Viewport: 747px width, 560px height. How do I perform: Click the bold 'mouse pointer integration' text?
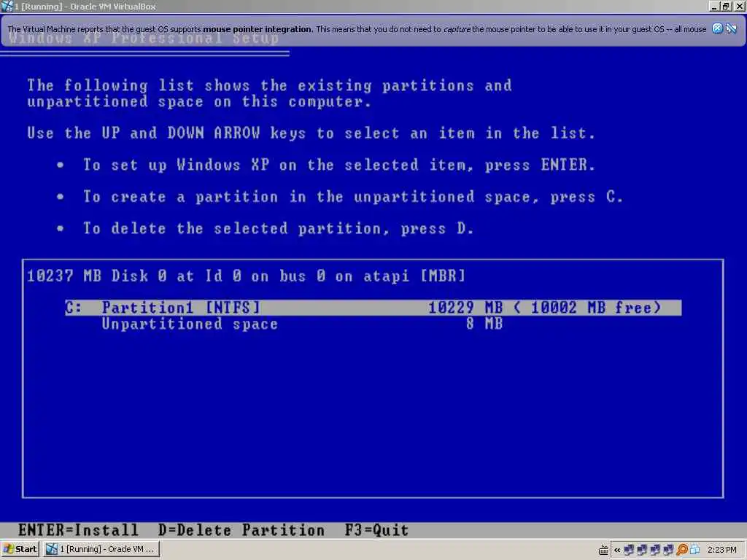[x=257, y=29]
